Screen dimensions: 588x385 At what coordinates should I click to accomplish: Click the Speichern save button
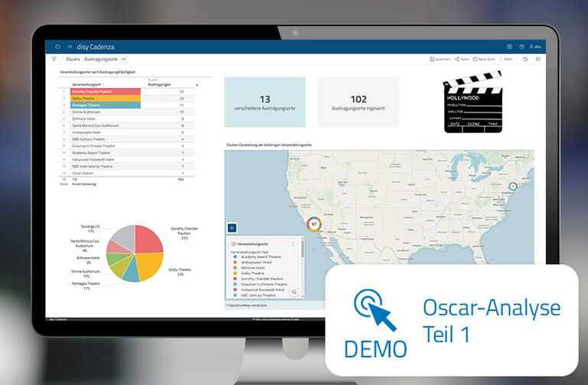pyautogui.click(x=440, y=59)
